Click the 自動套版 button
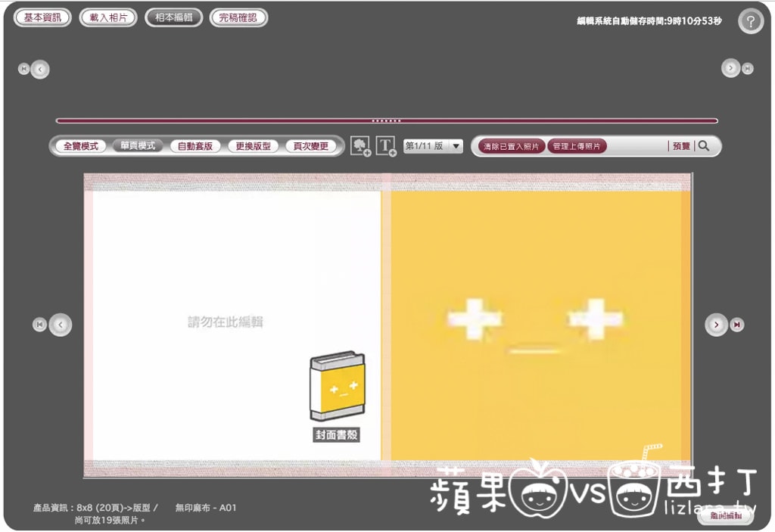 (x=195, y=146)
